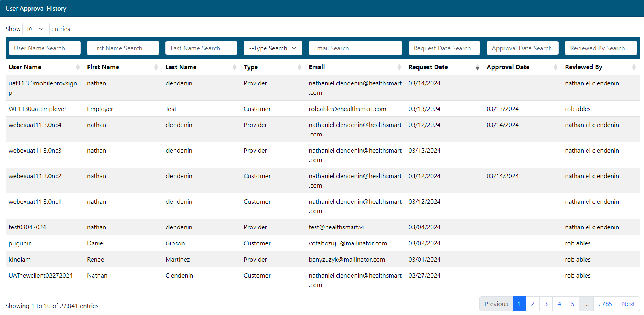Sort by Request Date column arrows
This screenshot has height=315, width=644.
coord(477,68)
